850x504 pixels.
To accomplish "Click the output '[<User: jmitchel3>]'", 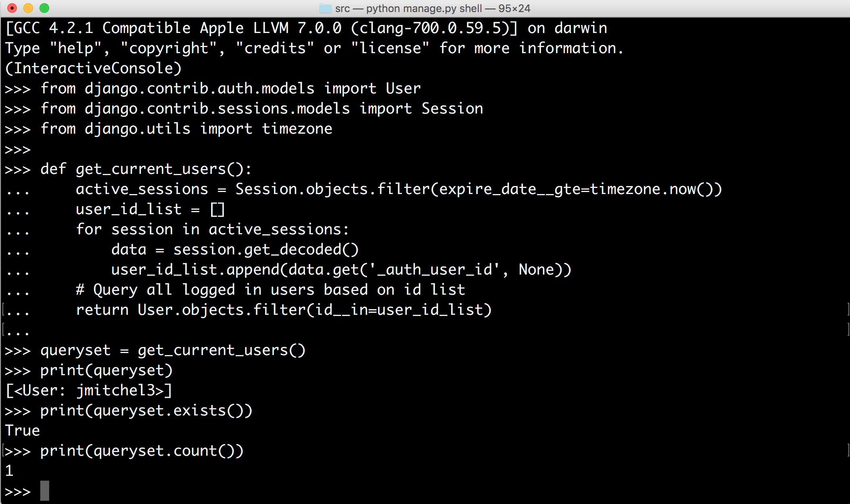I will click(89, 390).
